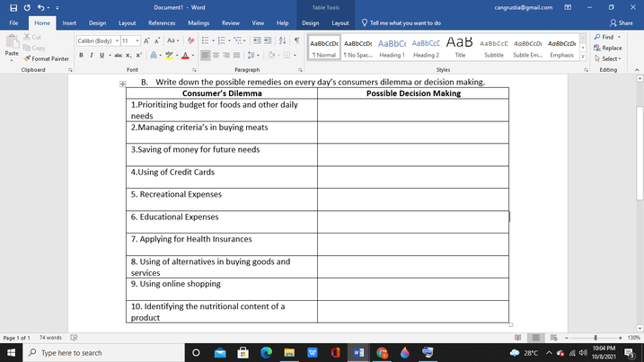Viewport: 644px width, 362px height.
Task: Center align the paragraph
Action: [216, 55]
